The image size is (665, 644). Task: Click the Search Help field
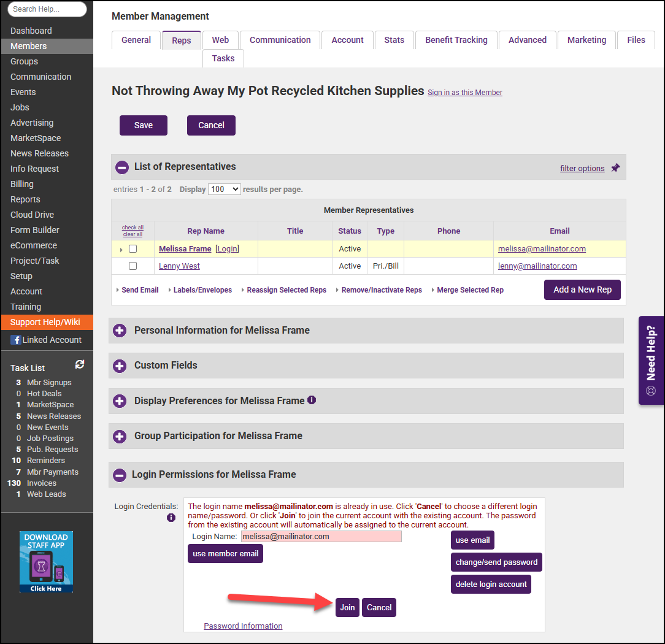(47, 9)
